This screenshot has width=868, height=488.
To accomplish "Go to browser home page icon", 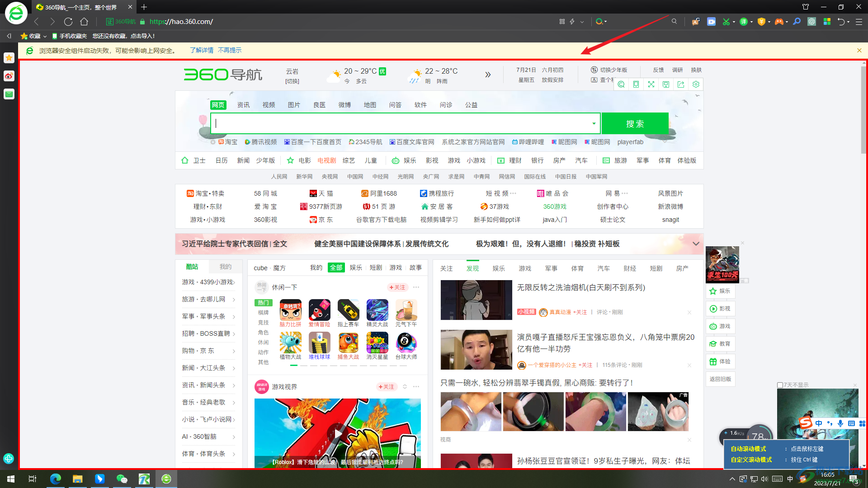I will click(84, 22).
